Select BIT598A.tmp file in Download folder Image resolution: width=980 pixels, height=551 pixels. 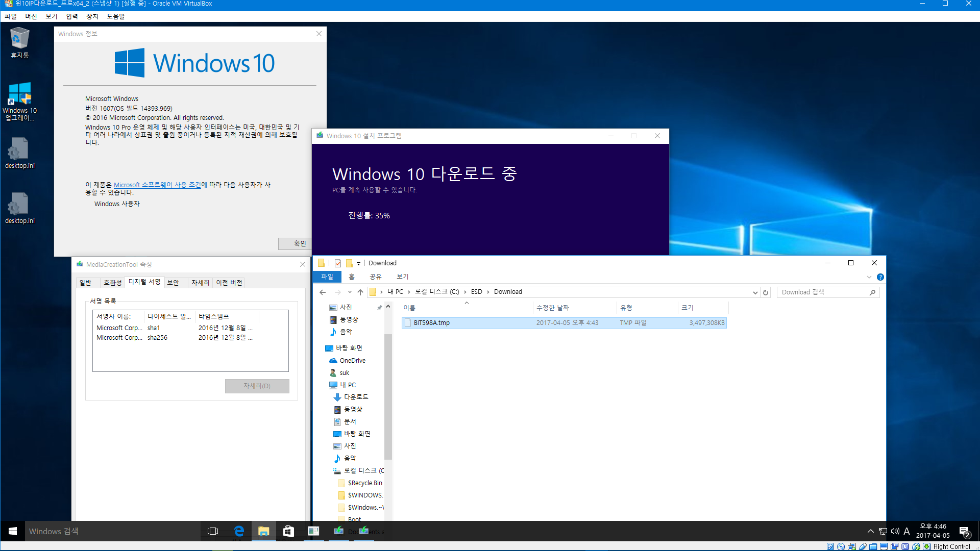(564, 323)
